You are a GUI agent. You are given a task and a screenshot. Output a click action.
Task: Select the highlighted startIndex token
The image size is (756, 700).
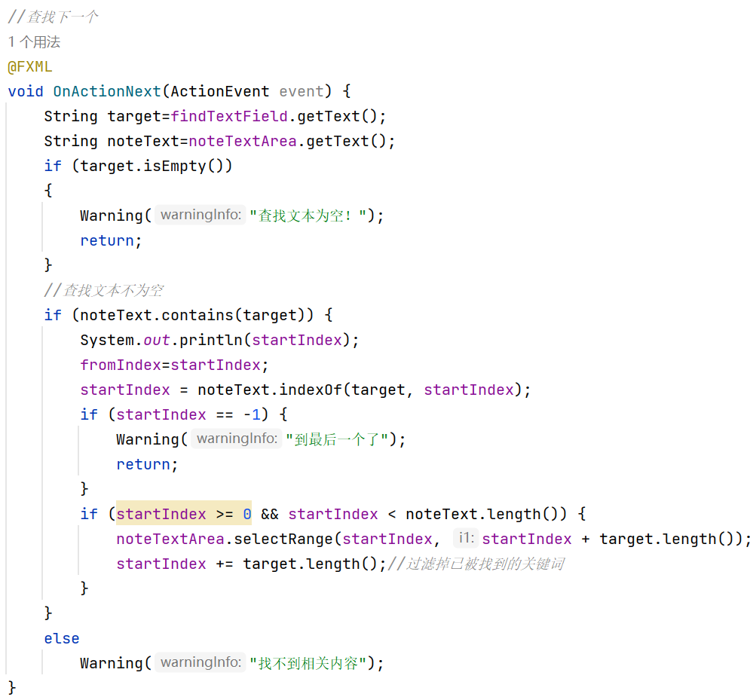click(x=161, y=513)
